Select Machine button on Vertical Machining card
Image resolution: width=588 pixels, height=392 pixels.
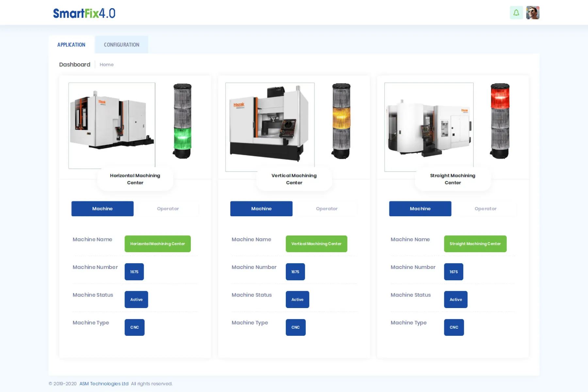coord(261,209)
